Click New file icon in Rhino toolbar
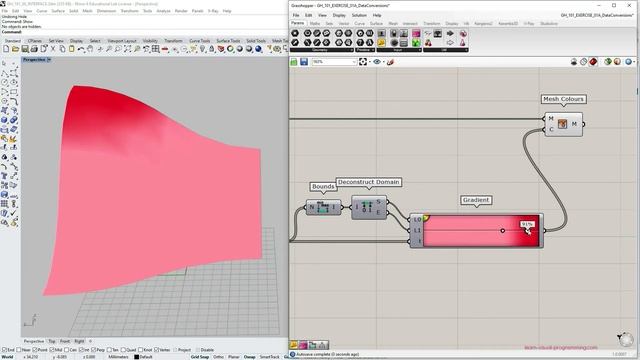640x360 pixels. (x=6, y=49)
